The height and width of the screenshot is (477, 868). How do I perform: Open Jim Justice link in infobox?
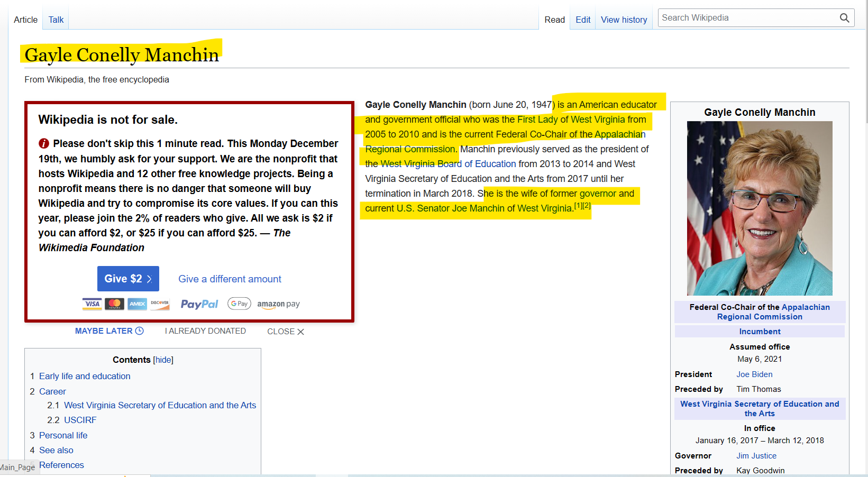pyautogui.click(x=756, y=456)
